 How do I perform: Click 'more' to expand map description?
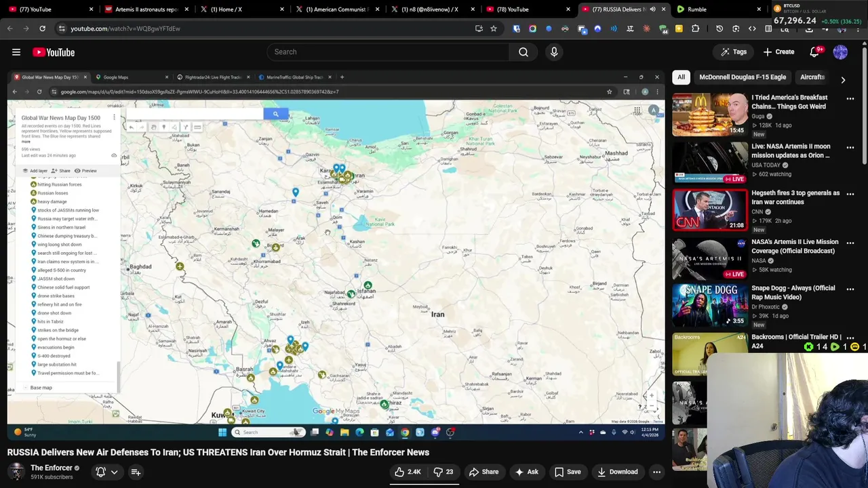pos(26,142)
